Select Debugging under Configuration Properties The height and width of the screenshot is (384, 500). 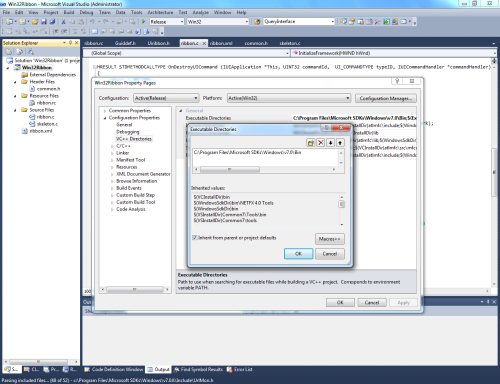point(128,132)
